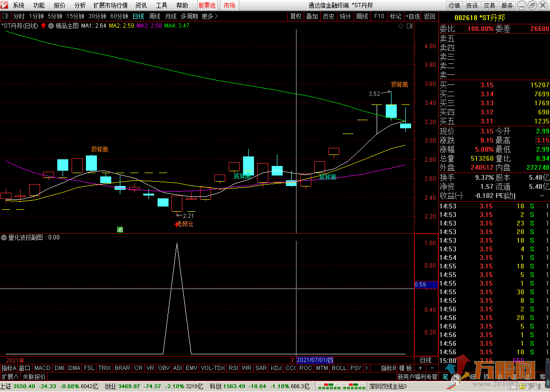Open the 报价 menu
Image resolution: width=550 pixels, height=392 pixels.
(x=59, y=5)
